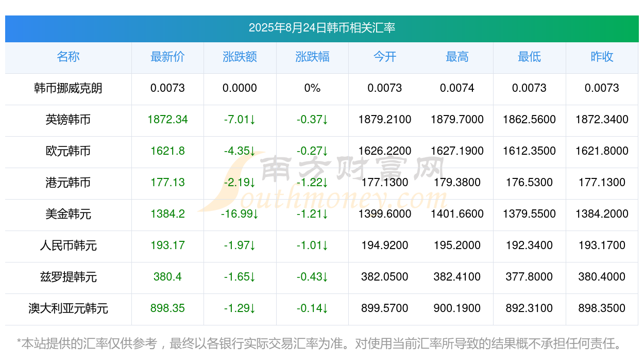This screenshot has height=360, width=644.
Task: Click high value 1879.7000
Action: (457, 120)
